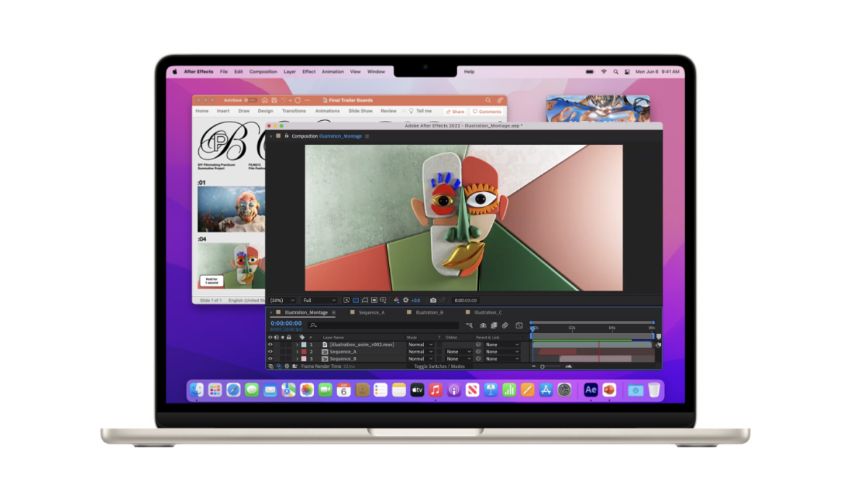
Task: Expand the Sequence_B layer properties
Action: 297,359
